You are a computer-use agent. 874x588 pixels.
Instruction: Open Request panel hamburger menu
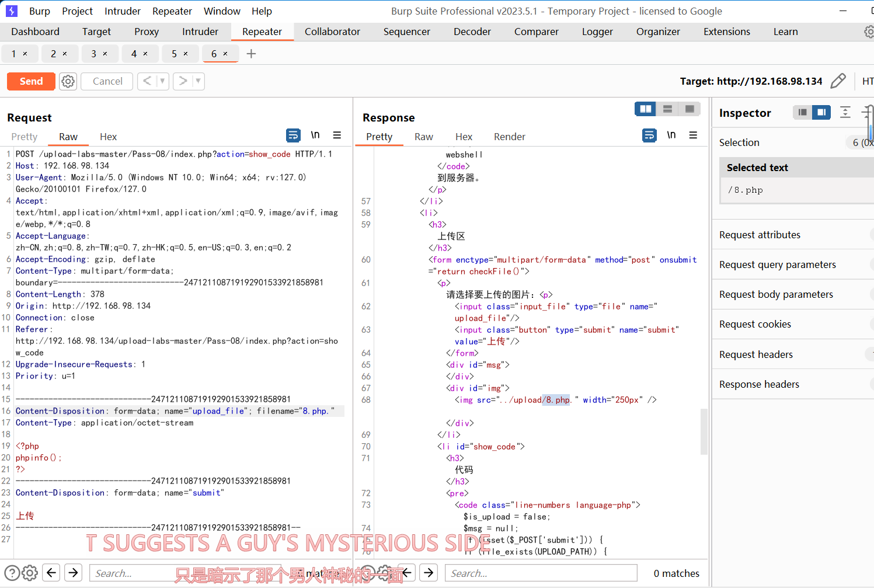click(x=337, y=135)
